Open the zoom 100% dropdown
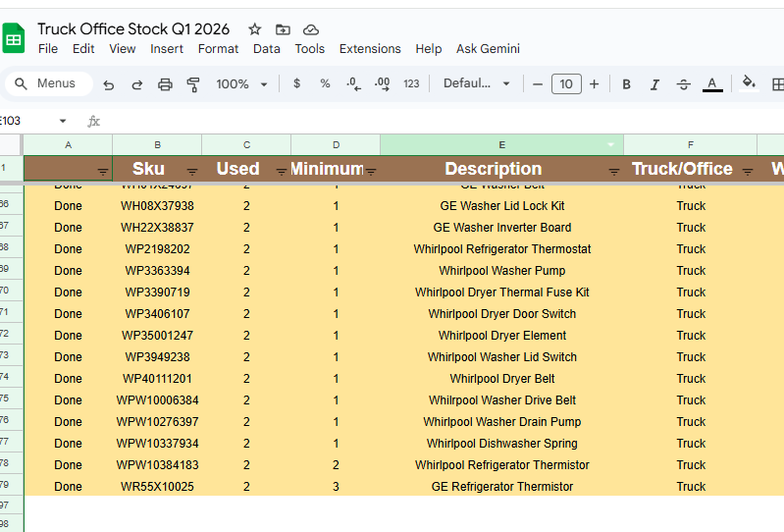This screenshot has width=784, height=532. [x=241, y=84]
